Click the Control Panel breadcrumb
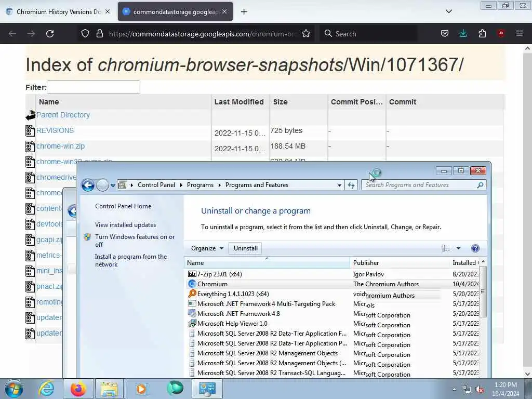532x399 pixels. [x=156, y=185]
